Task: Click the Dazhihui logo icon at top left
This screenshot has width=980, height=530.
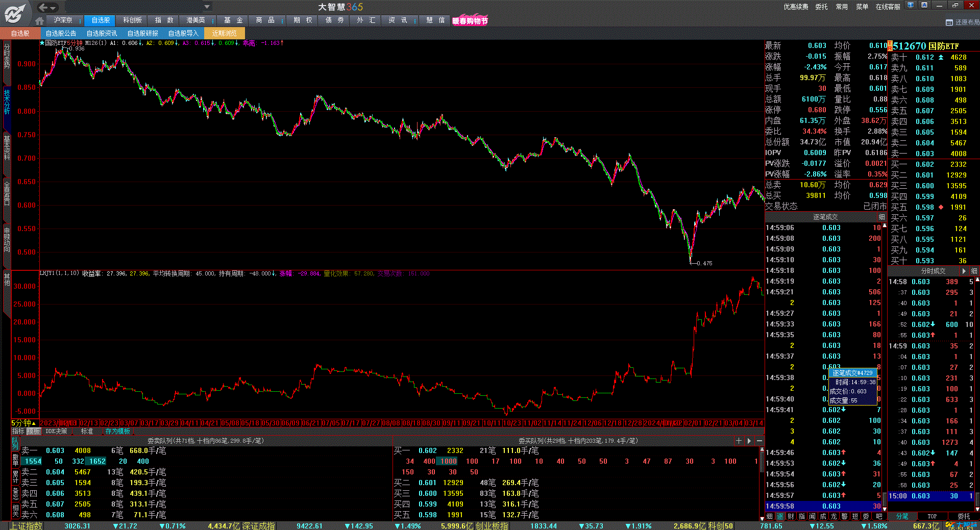Action: pyautogui.click(x=14, y=13)
